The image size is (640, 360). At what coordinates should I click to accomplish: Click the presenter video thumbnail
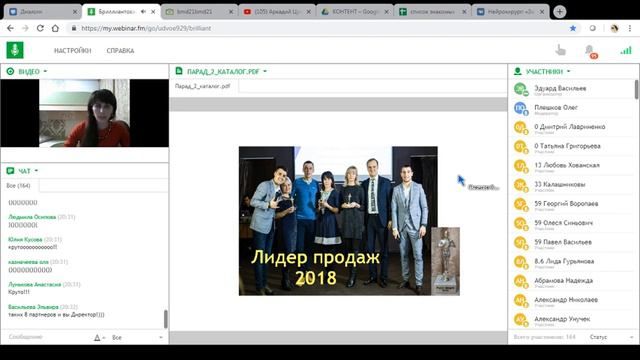[x=84, y=113]
